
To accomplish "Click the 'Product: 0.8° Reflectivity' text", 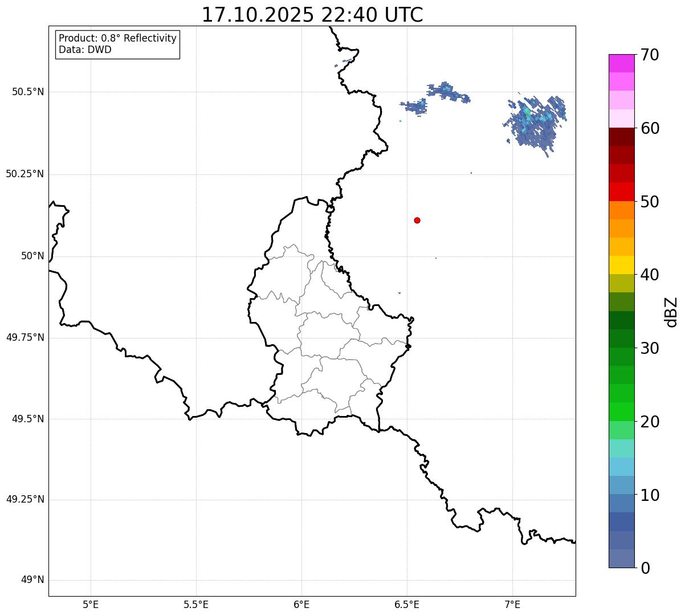I will [x=118, y=38].
